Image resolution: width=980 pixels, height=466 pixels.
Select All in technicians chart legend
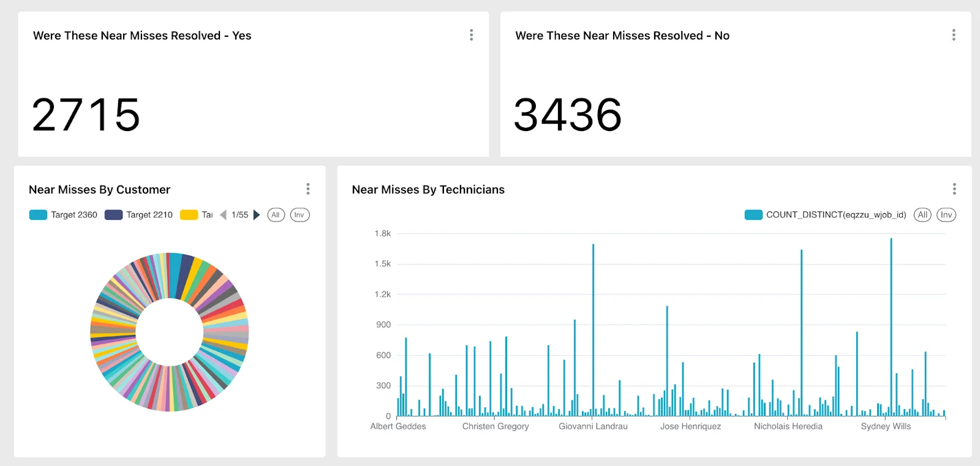coord(922,215)
